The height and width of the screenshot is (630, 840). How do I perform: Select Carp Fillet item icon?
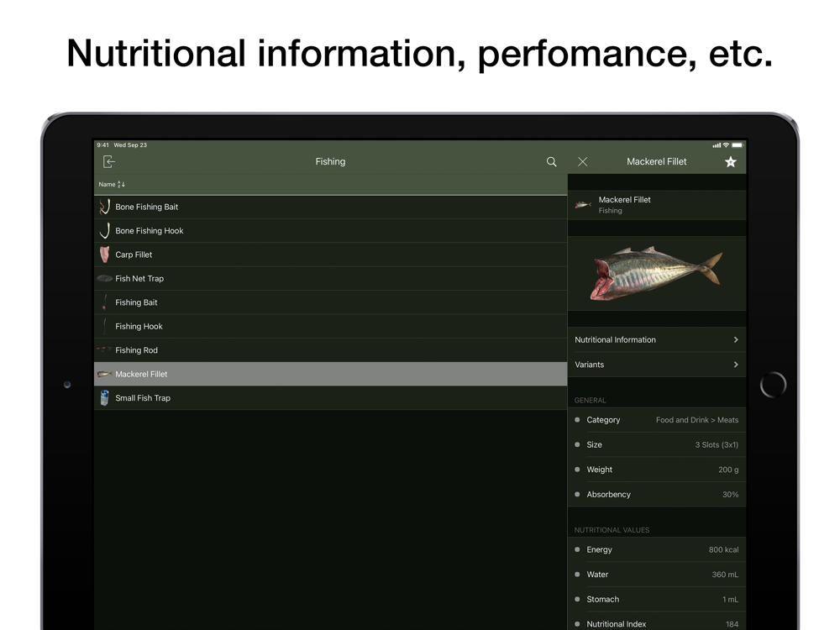pyautogui.click(x=104, y=255)
